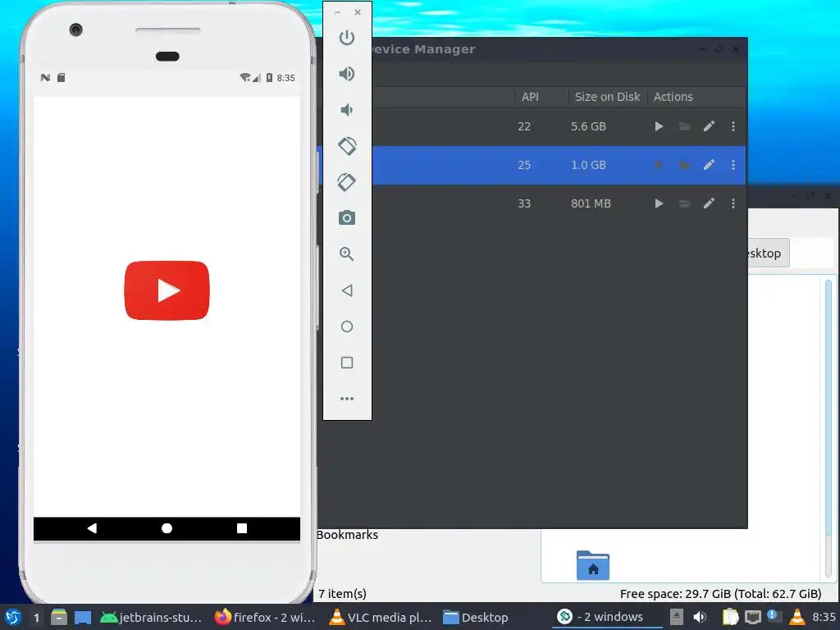Select the 5.6 GB size cell
Screen dimensions: 840x630
[588, 126]
